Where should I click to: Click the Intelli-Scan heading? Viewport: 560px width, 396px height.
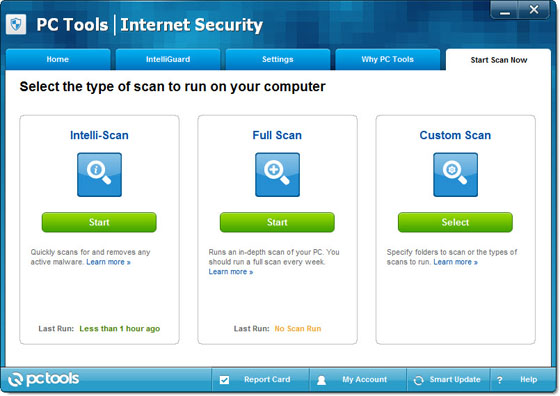[99, 135]
